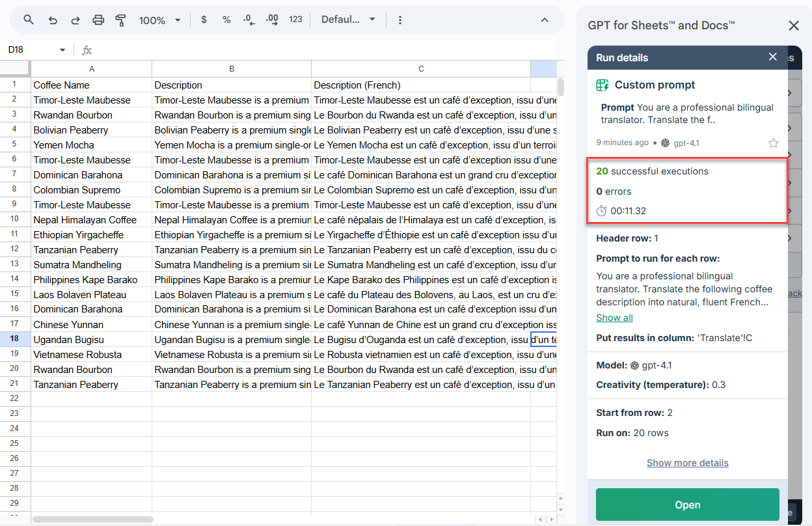Close the Run details panel

(772, 57)
